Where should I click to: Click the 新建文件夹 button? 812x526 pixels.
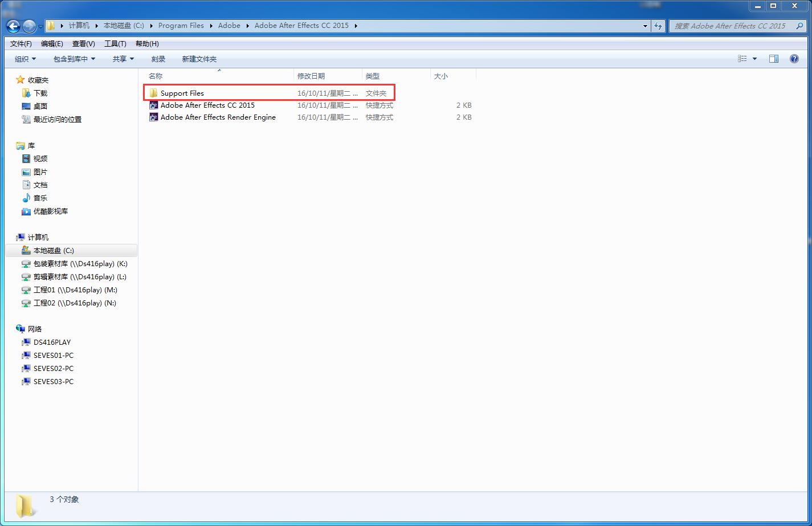point(199,59)
